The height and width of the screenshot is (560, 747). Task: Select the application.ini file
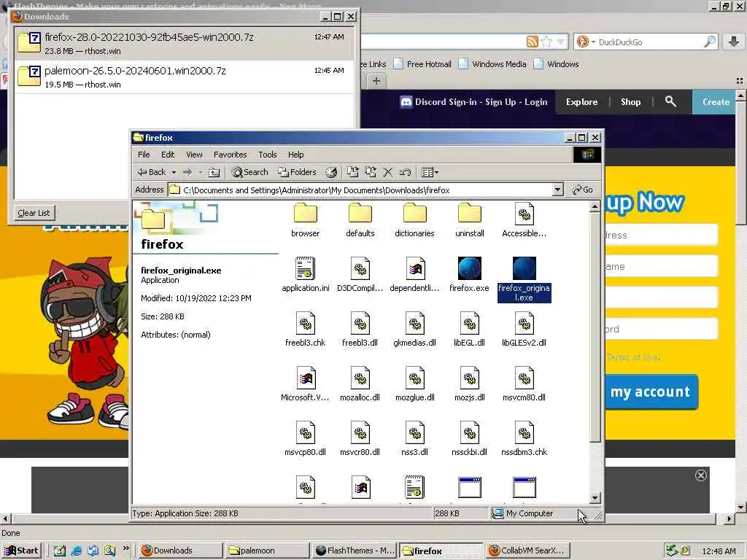(306, 274)
